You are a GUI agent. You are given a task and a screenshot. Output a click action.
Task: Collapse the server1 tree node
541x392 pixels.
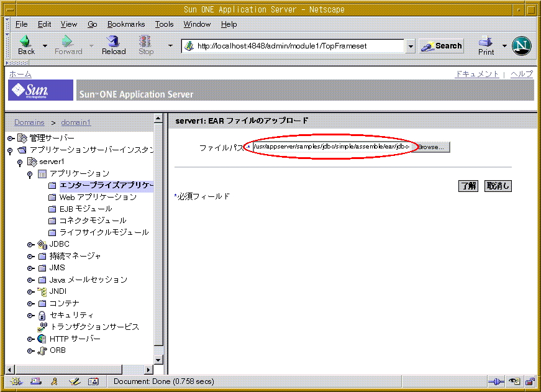[20, 163]
